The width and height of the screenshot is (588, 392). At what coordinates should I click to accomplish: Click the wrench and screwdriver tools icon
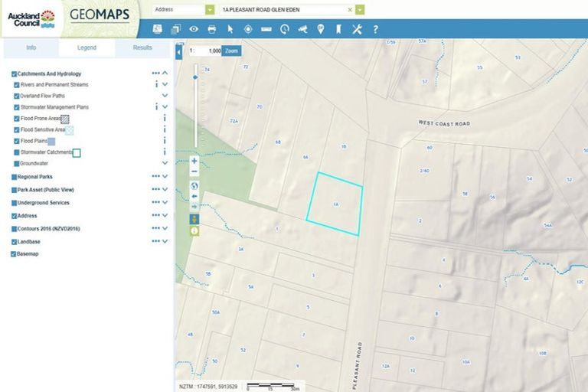pos(357,29)
